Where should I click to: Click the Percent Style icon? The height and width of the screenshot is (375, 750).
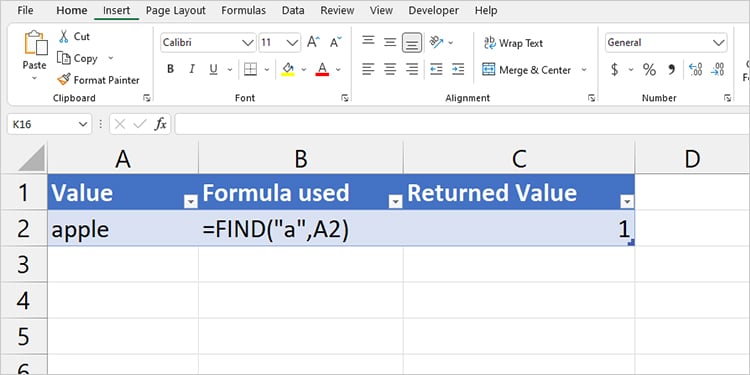649,70
